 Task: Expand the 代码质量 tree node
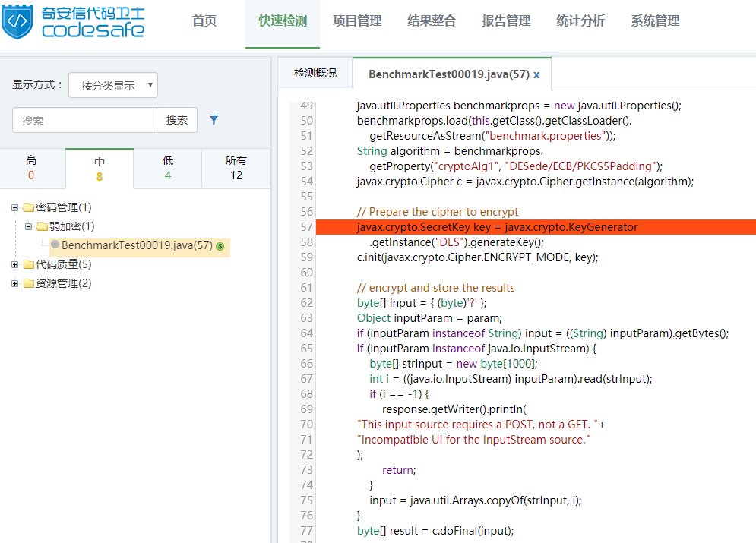(15, 264)
